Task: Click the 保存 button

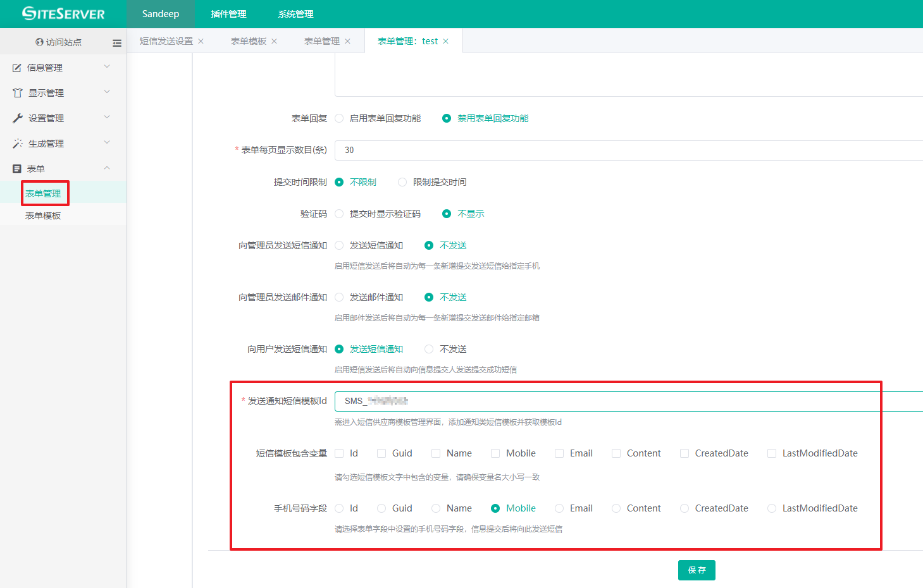Action: [x=697, y=570]
